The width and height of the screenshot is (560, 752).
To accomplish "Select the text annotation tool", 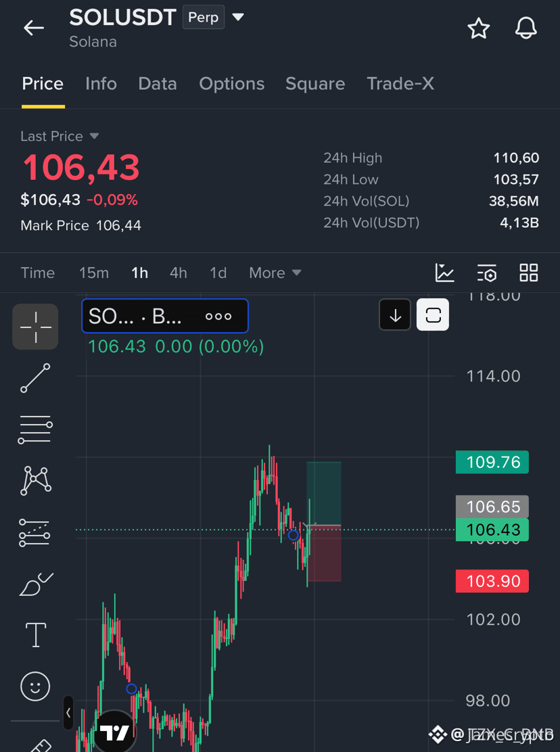I will coord(35,635).
